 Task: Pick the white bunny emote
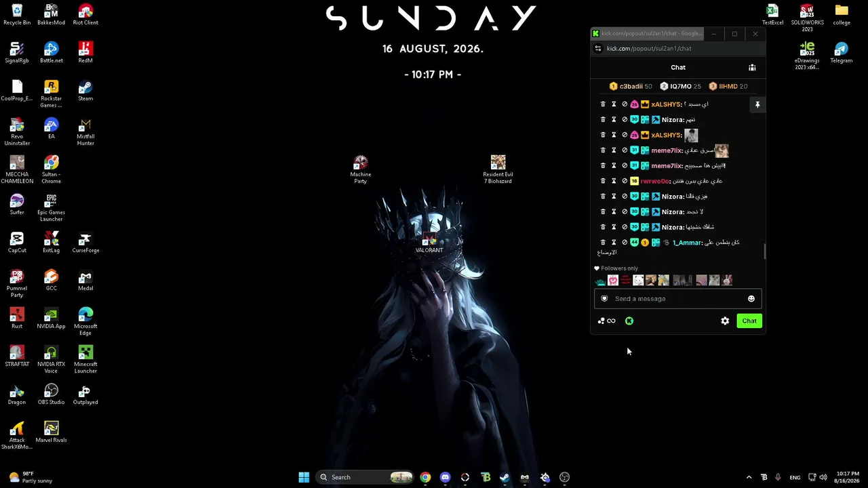[x=727, y=281]
